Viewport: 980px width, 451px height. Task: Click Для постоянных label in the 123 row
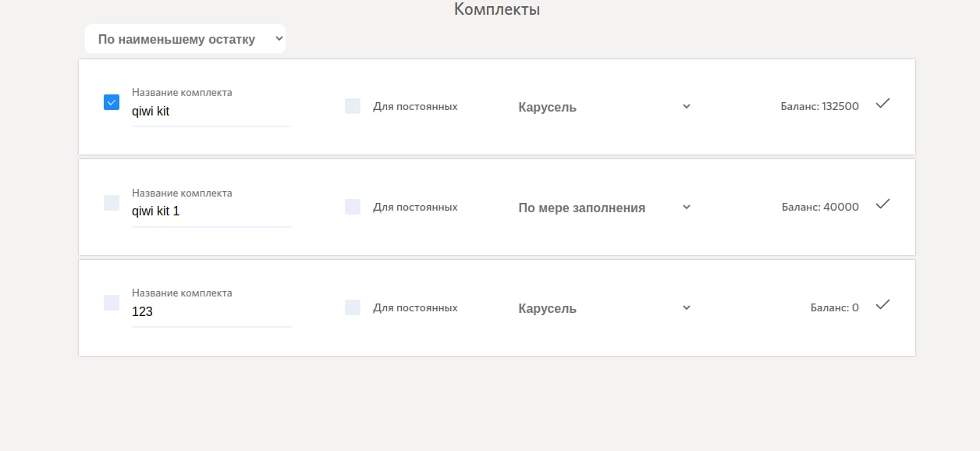pos(415,307)
